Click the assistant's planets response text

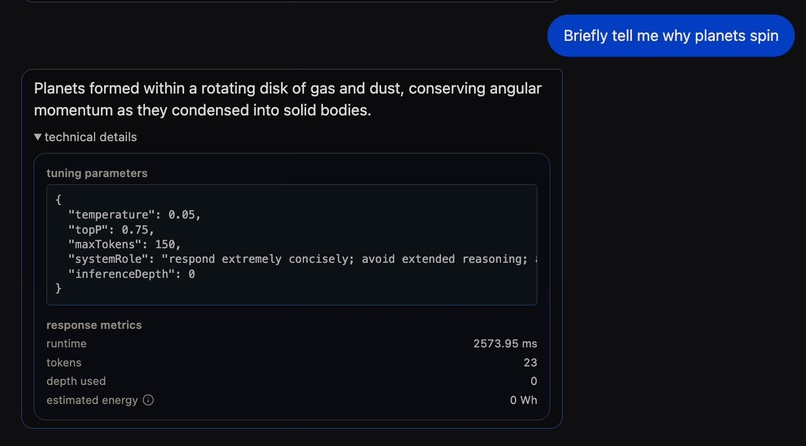(x=287, y=99)
